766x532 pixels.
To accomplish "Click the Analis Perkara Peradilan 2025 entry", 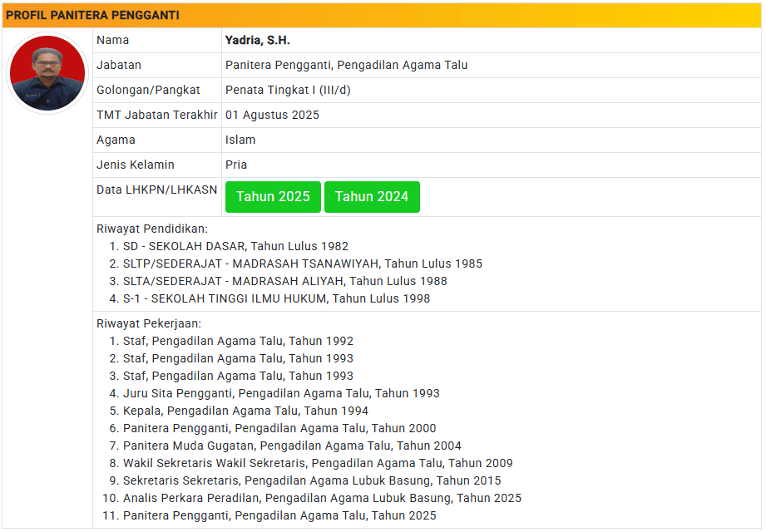I will coord(322,498).
